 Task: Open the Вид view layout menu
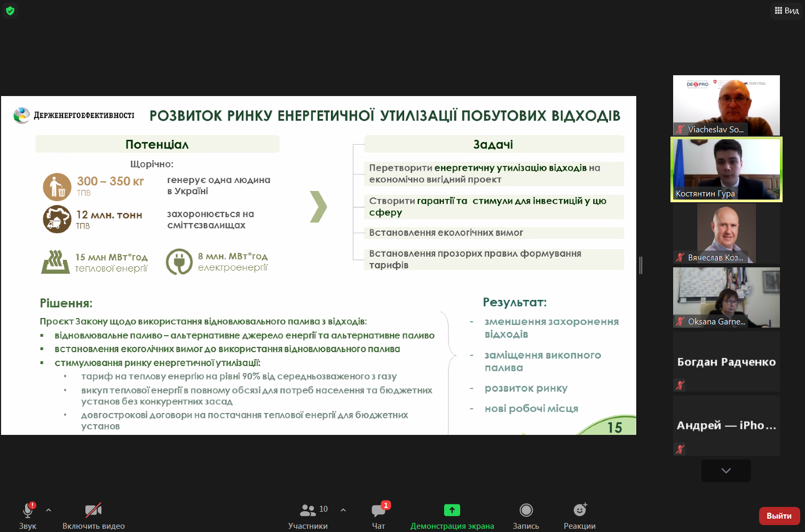(x=787, y=11)
